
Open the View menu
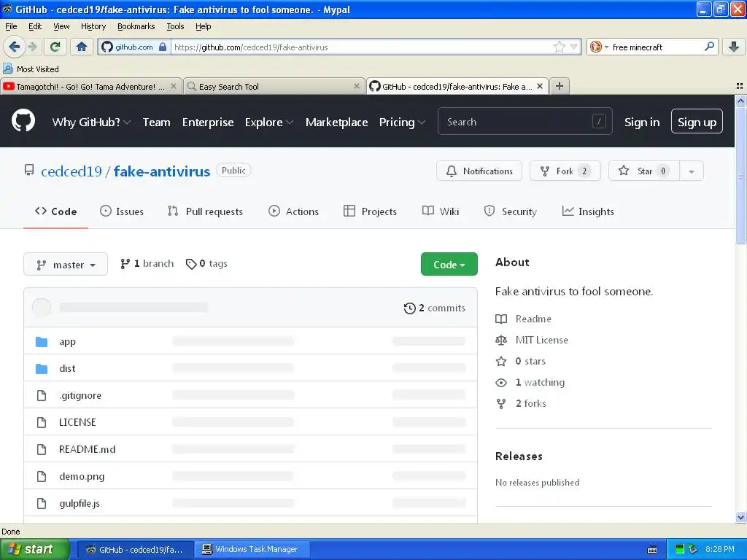[x=61, y=26]
